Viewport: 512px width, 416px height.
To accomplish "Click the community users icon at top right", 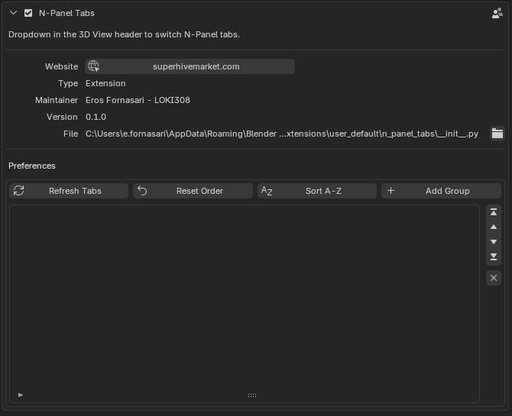I will point(497,13).
